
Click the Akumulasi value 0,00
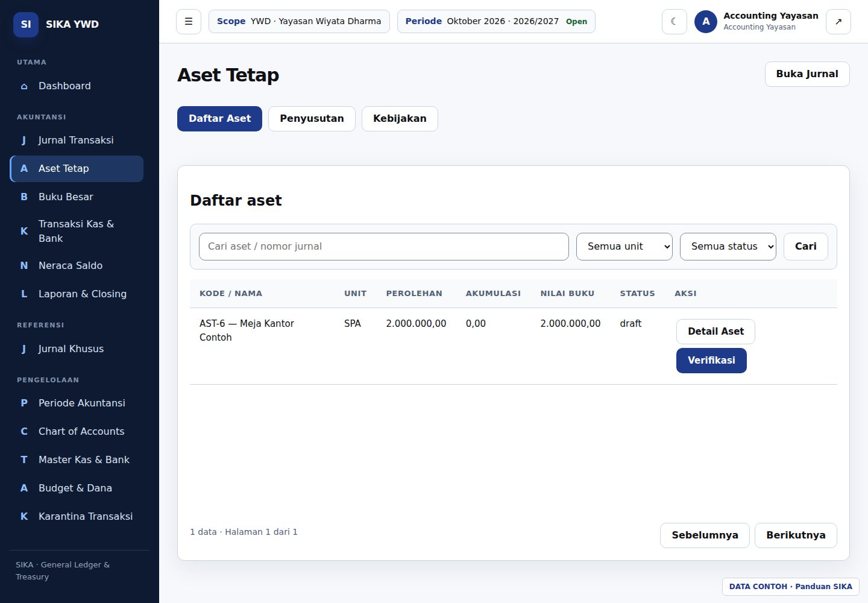476,324
